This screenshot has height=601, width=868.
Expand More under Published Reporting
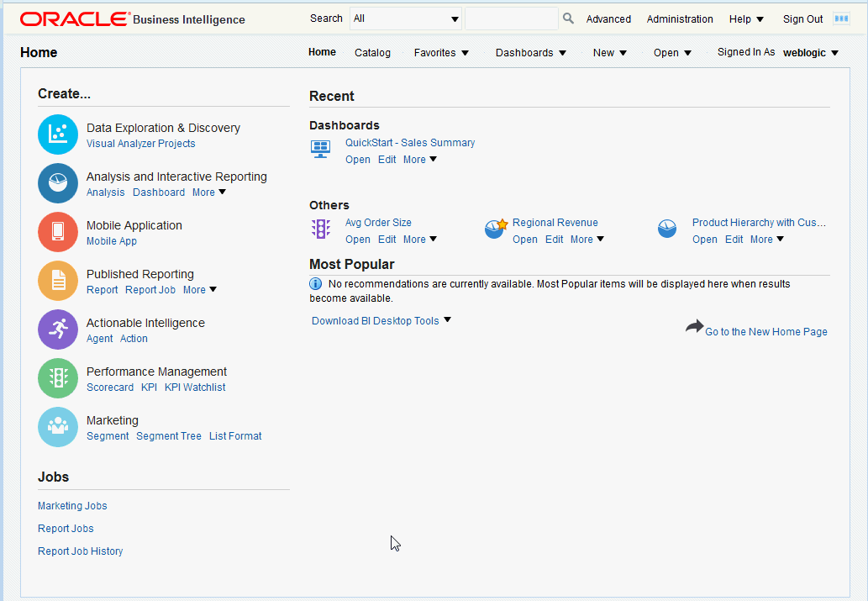point(200,290)
